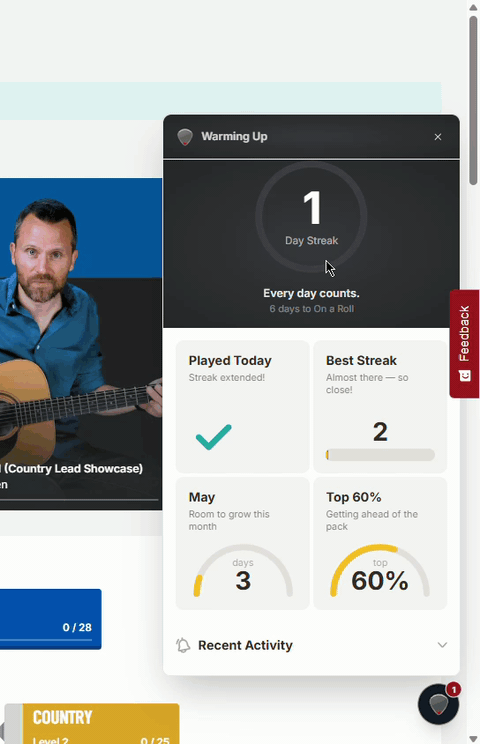This screenshot has height=744, width=480.
Task: Open the Best Streak card
Action: pos(380,407)
